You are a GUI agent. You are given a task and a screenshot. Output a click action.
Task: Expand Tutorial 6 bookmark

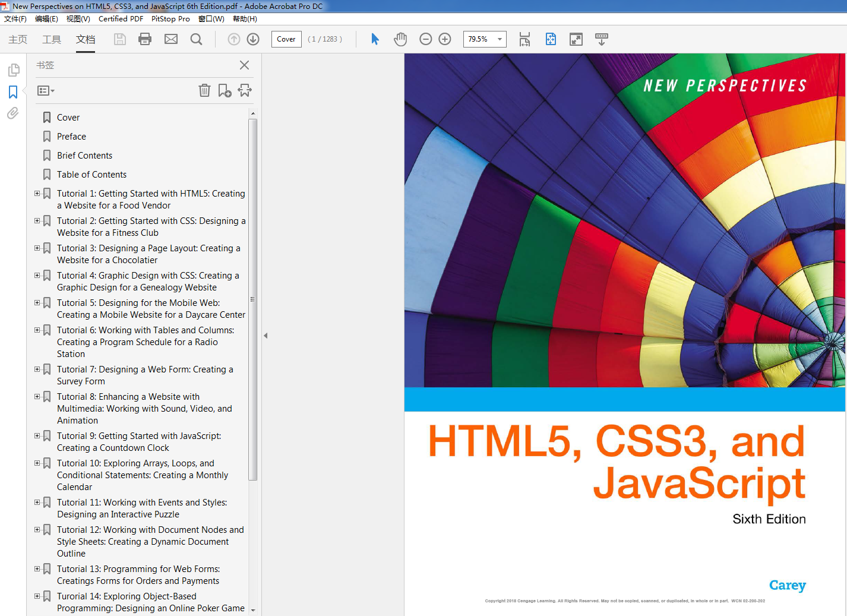[x=37, y=330]
